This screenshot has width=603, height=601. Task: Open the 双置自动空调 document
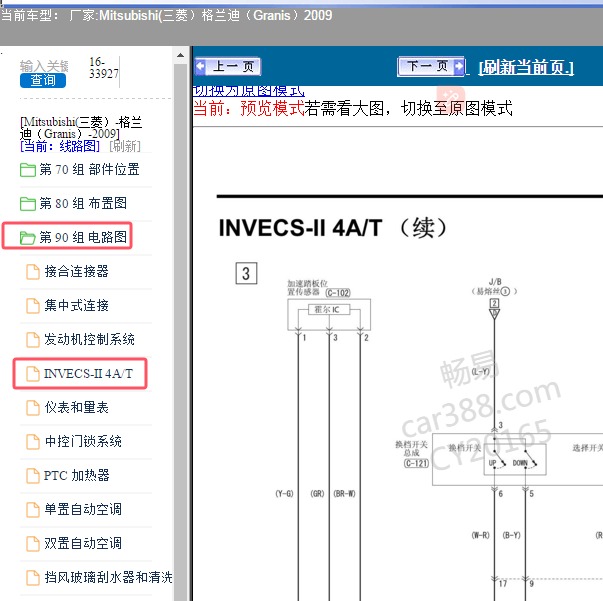click(x=83, y=543)
